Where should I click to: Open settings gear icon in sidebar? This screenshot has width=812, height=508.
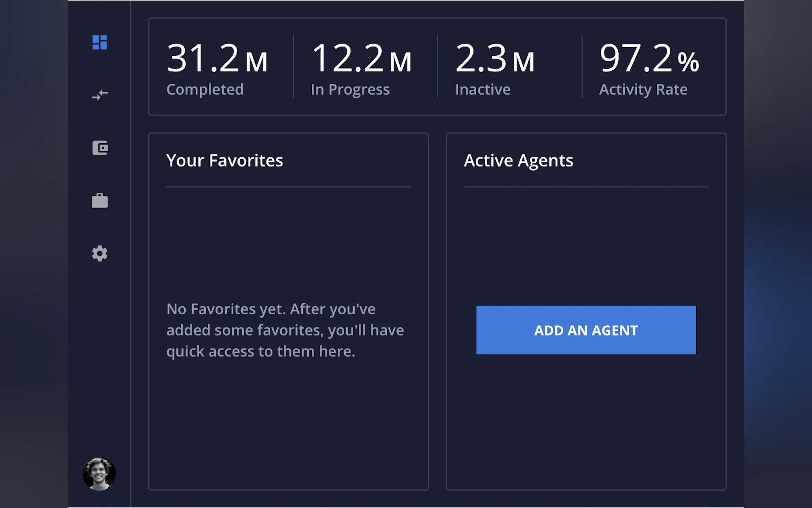pos(100,253)
